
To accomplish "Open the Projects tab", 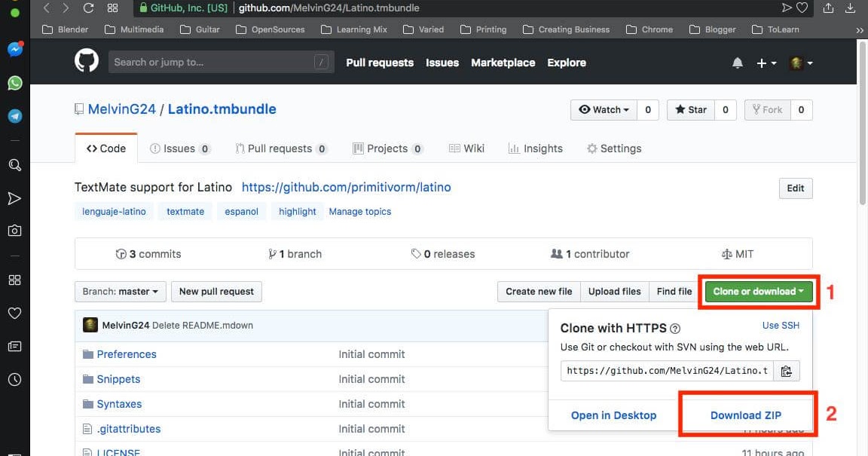I will pyautogui.click(x=387, y=148).
